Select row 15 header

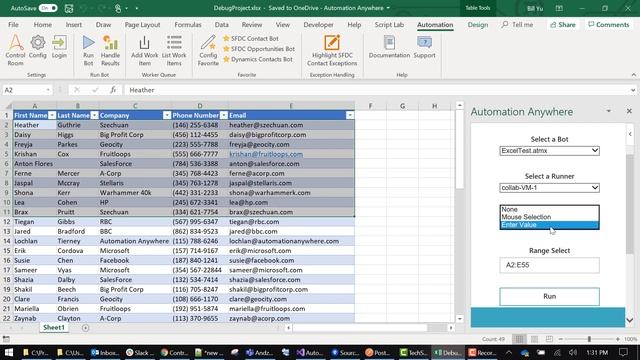[7, 251]
